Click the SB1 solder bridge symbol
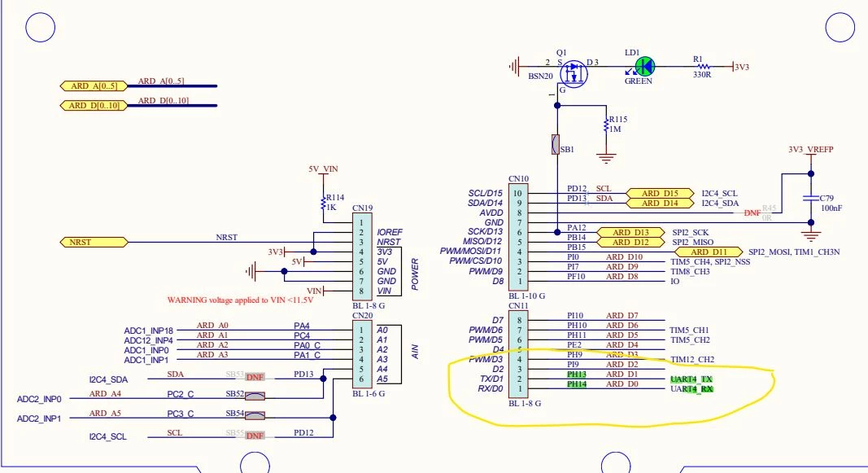Viewport: 868px width, 473px height. point(556,144)
